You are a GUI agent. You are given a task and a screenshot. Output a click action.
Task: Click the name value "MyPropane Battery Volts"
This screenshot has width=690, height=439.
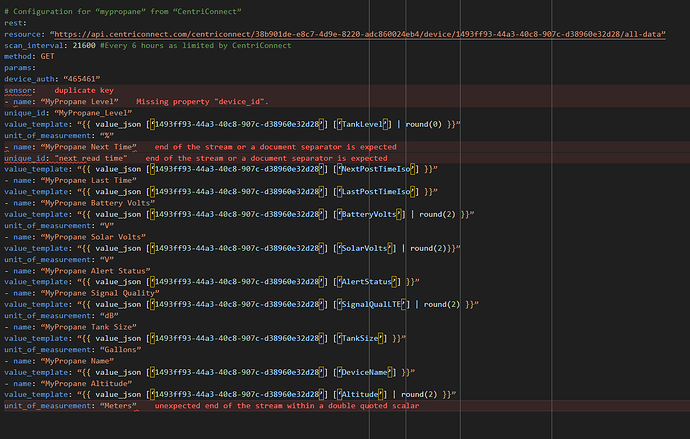[x=98, y=203]
